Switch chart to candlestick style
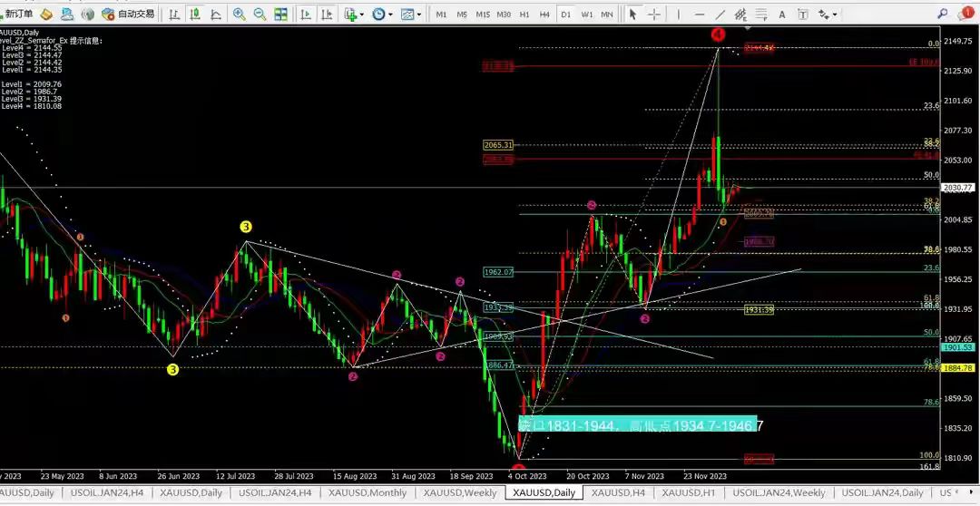Image resolution: width=980 pixels, height=506 pixels. 196,14
